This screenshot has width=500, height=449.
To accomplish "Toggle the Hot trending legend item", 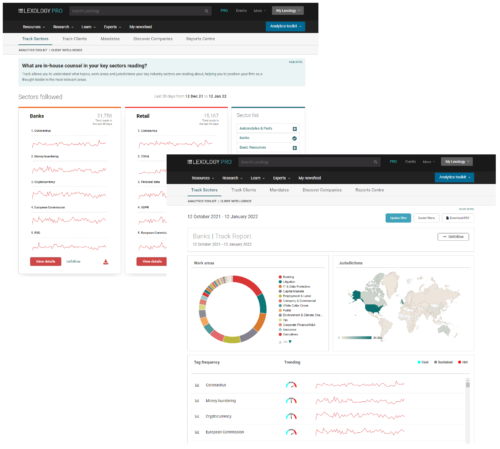I will pos(463,362).
